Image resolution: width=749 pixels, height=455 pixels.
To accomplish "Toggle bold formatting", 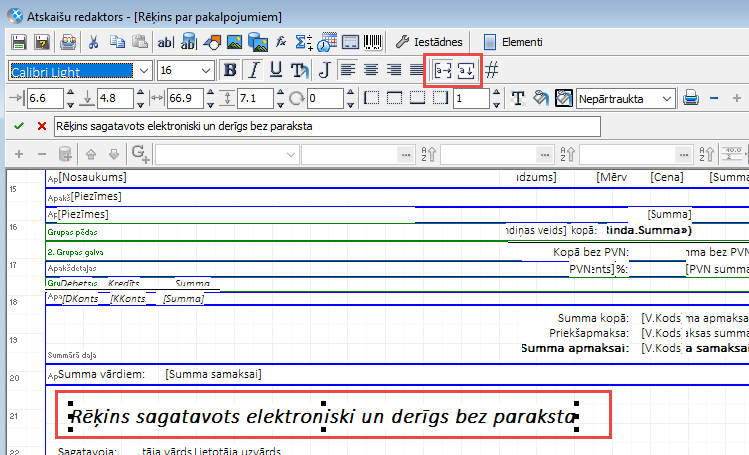I will click(x=230, y=70).
